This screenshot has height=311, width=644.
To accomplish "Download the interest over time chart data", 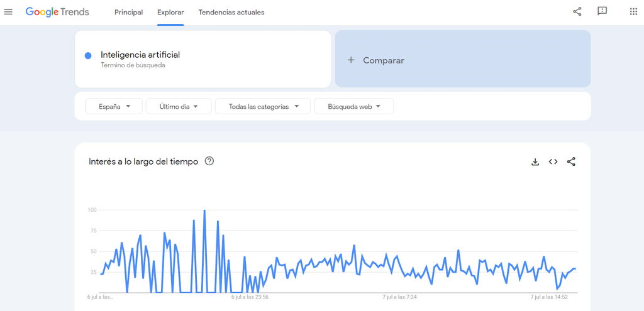I will pyautogui.click(x=535, y=161).
